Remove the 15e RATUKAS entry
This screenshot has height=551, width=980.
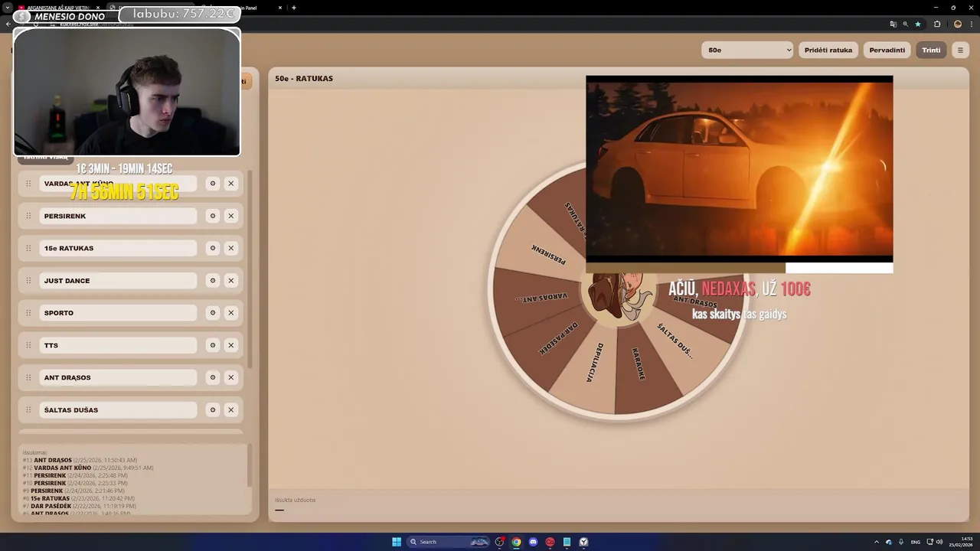coord(230,248)
